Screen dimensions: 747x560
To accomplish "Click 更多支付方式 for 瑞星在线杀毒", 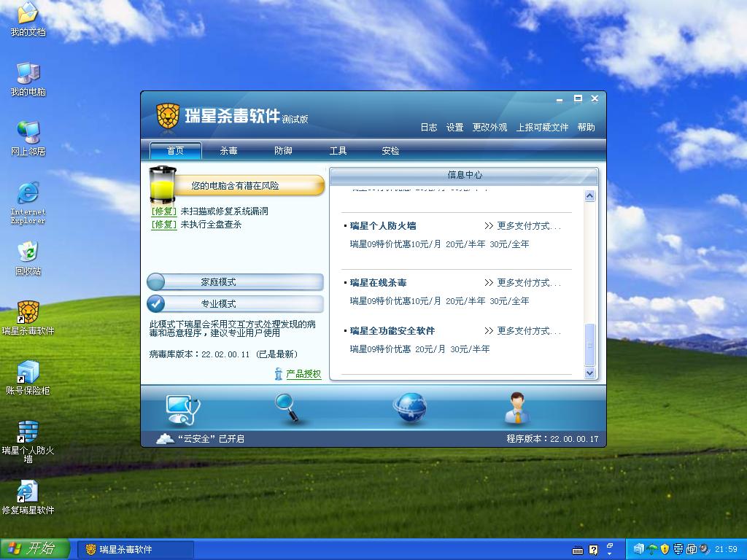I will [522, 282].
